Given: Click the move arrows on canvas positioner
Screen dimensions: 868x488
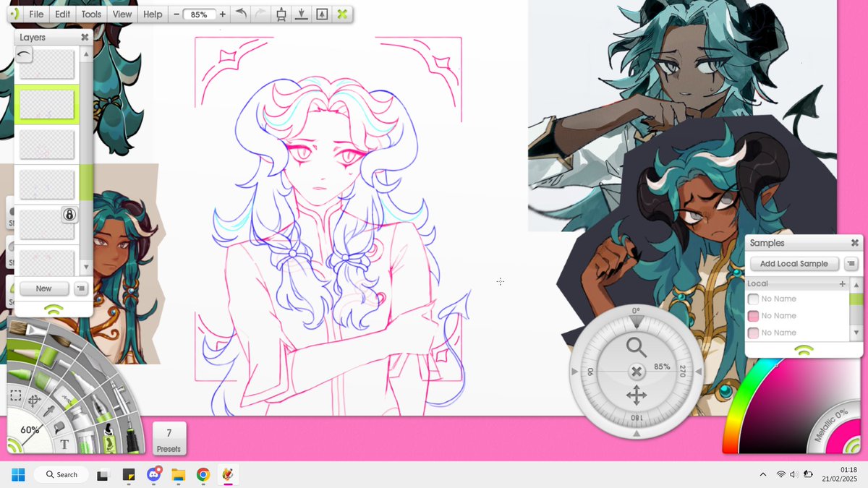Looking at the screenshot, I should pos(637,395).
